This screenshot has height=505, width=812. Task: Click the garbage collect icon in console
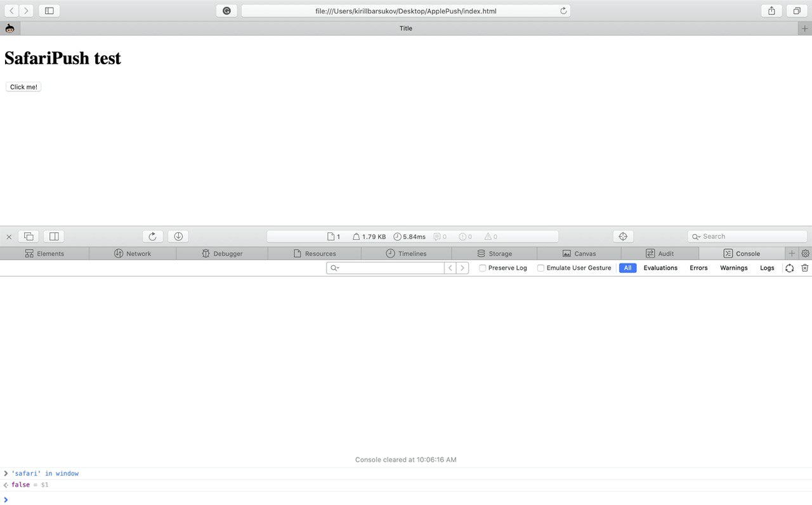(x=789, y=268)
